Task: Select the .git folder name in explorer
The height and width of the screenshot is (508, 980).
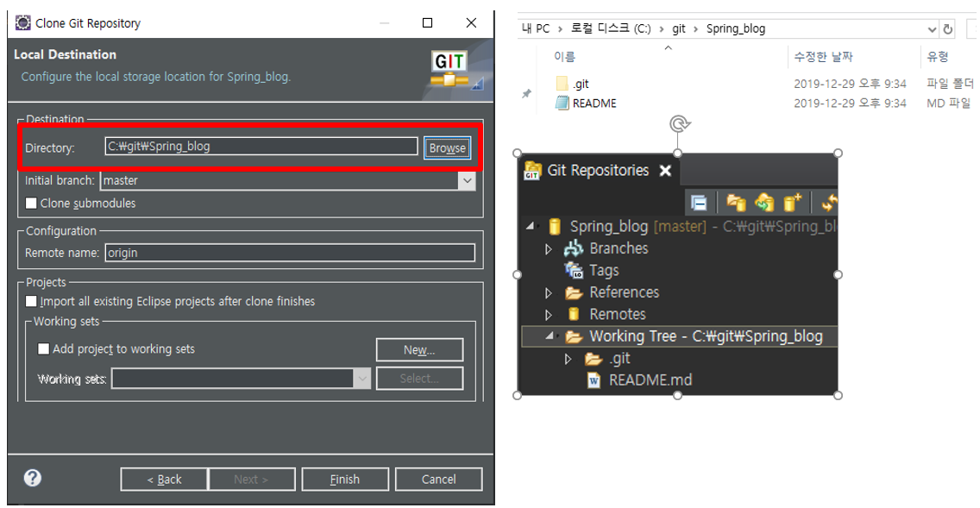Action: (581, 84)
